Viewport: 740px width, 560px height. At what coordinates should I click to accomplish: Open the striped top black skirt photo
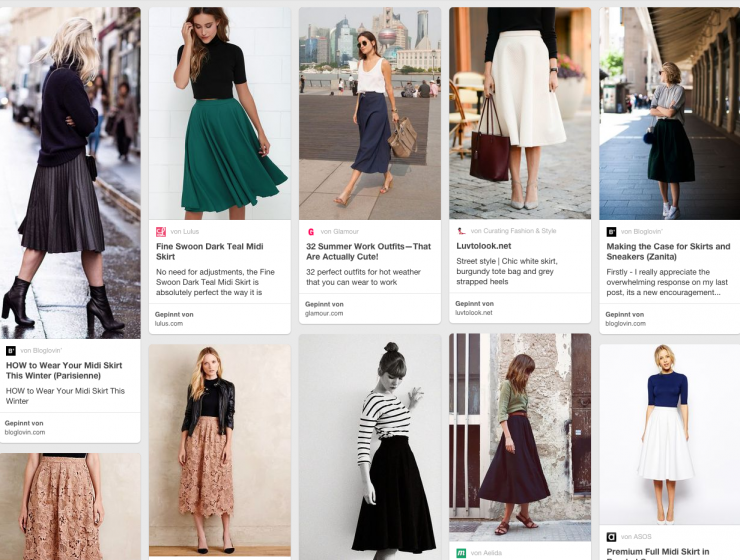[x=370, y=445]
